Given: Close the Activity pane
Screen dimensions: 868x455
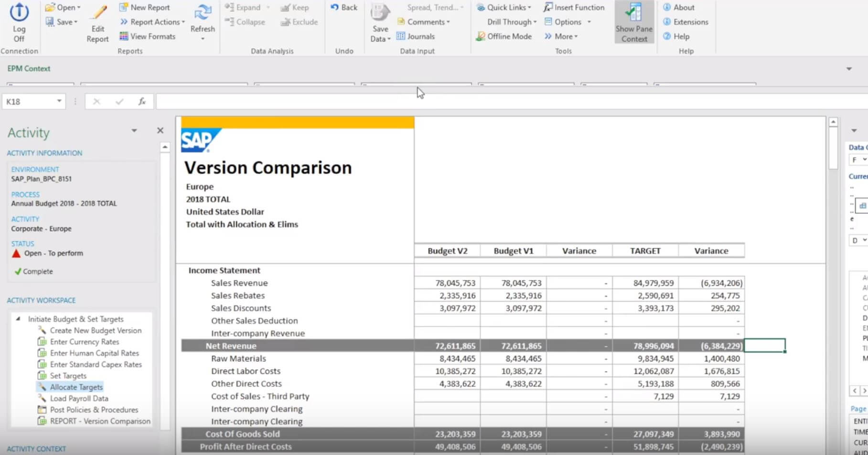Looking at the screenshot, I should [x=160, y=130].
